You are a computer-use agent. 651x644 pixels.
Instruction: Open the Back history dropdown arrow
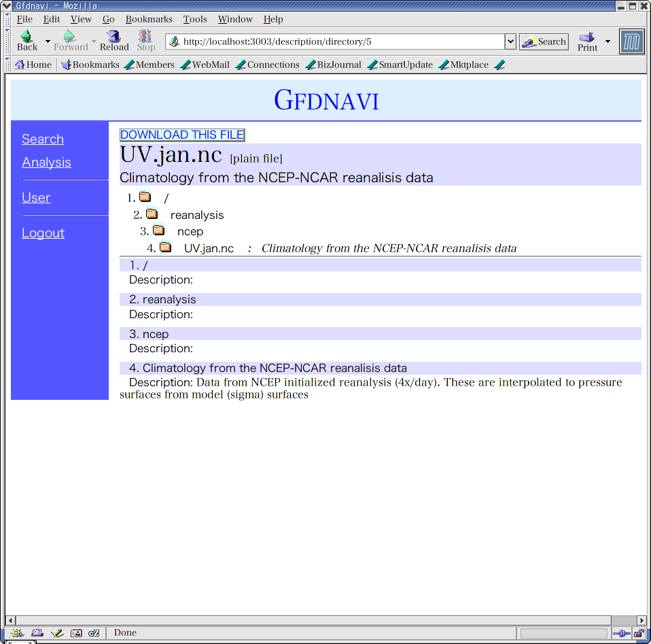click(x=48, y=41)
